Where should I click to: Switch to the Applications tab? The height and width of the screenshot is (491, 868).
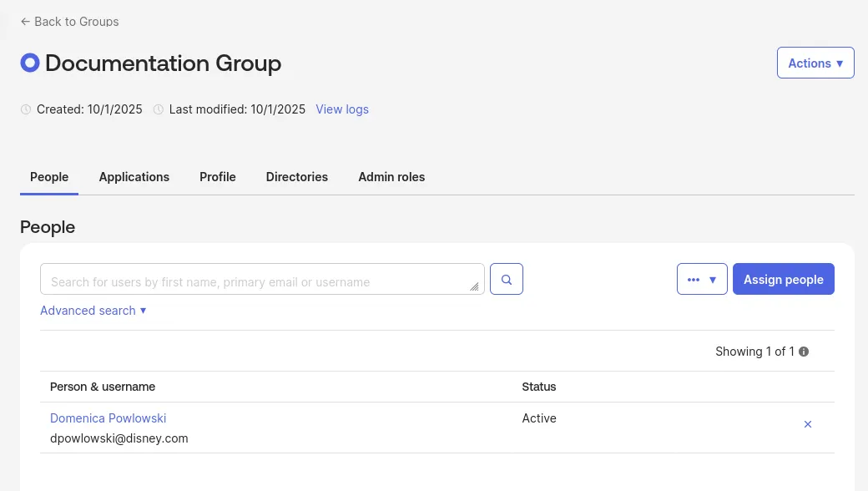(x=134, y=177)
